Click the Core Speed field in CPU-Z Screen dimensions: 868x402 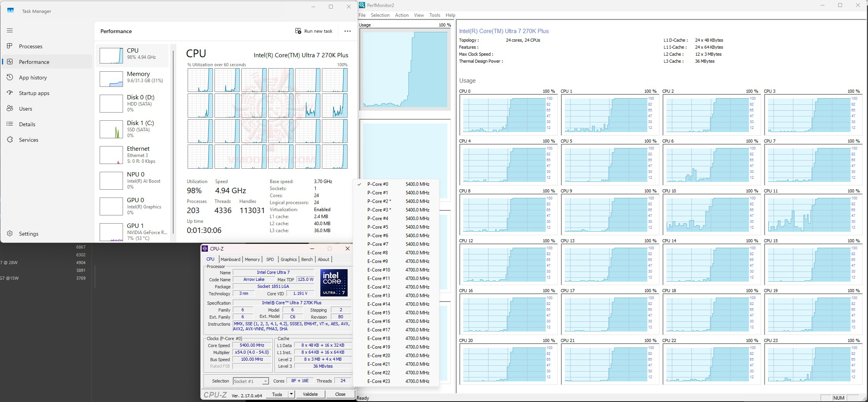tap(252, 345)
